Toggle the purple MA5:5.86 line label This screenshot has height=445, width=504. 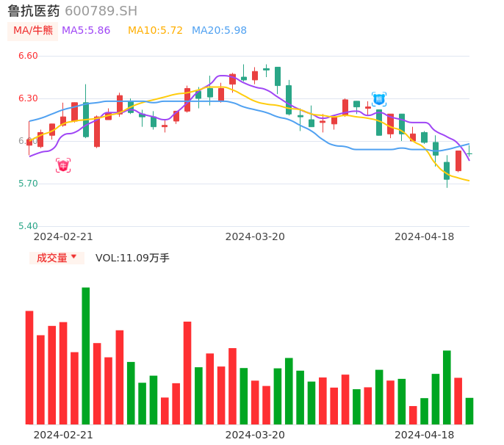86,31
